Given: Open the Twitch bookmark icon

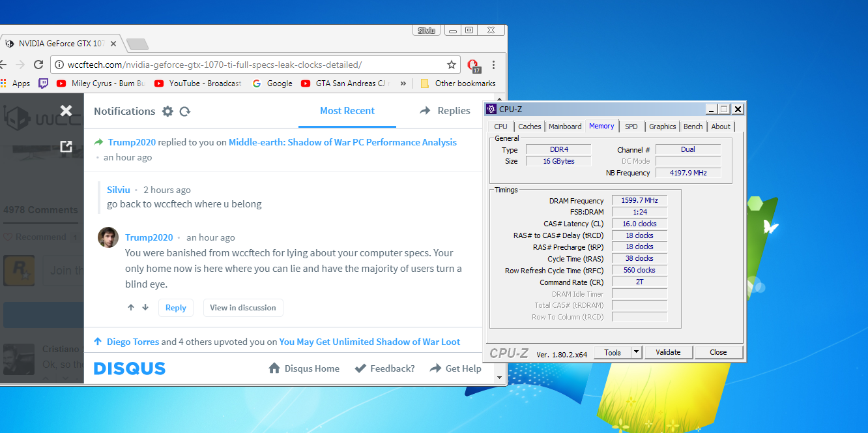Looking at the screenshot, I should [43, 83].
